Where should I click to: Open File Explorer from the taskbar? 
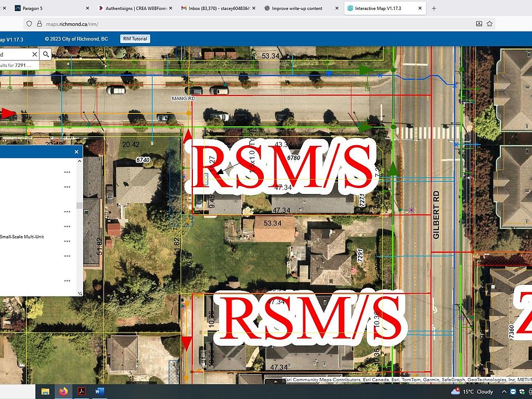pyautogui.click(x=45, y=391)
